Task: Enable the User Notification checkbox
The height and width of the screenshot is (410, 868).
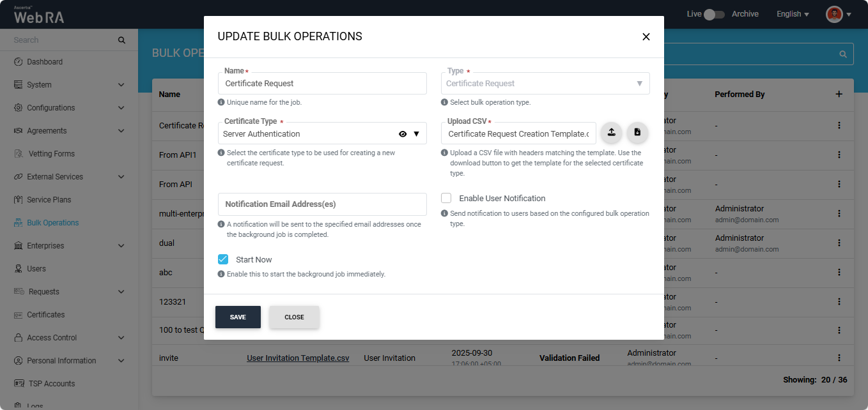Action: click(446, 198)
